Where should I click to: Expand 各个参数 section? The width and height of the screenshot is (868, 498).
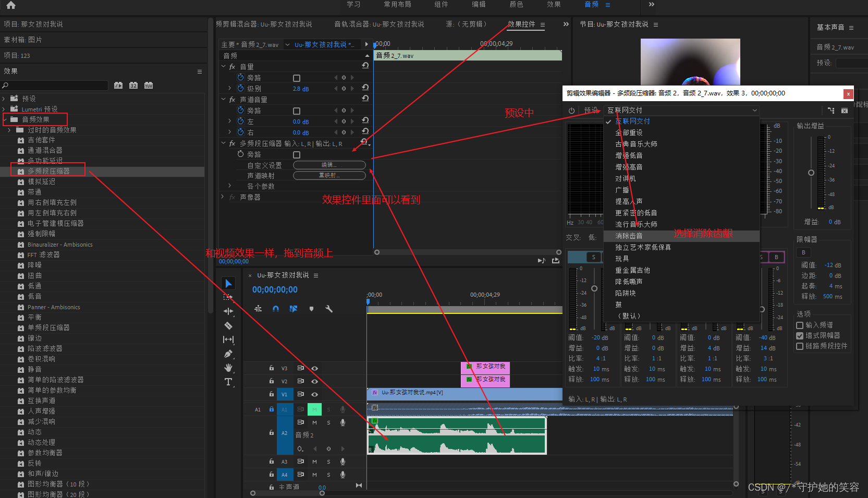coord(229,186)
